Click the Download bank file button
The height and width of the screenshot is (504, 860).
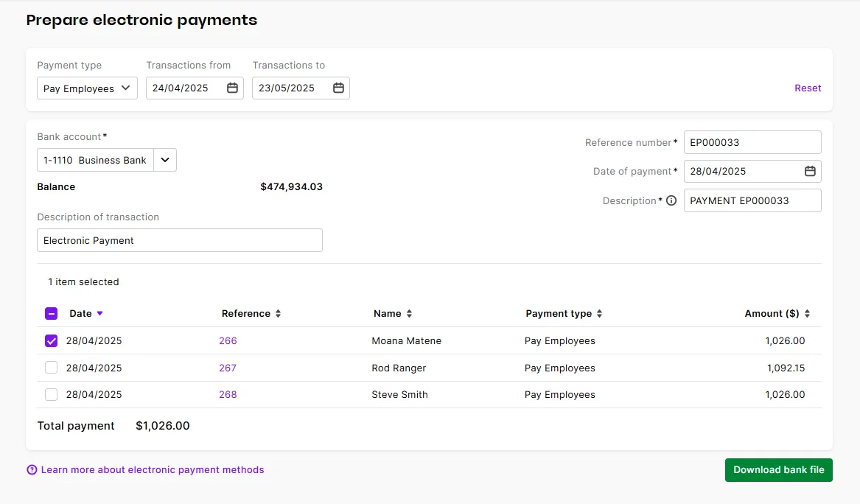coord(778,469)
